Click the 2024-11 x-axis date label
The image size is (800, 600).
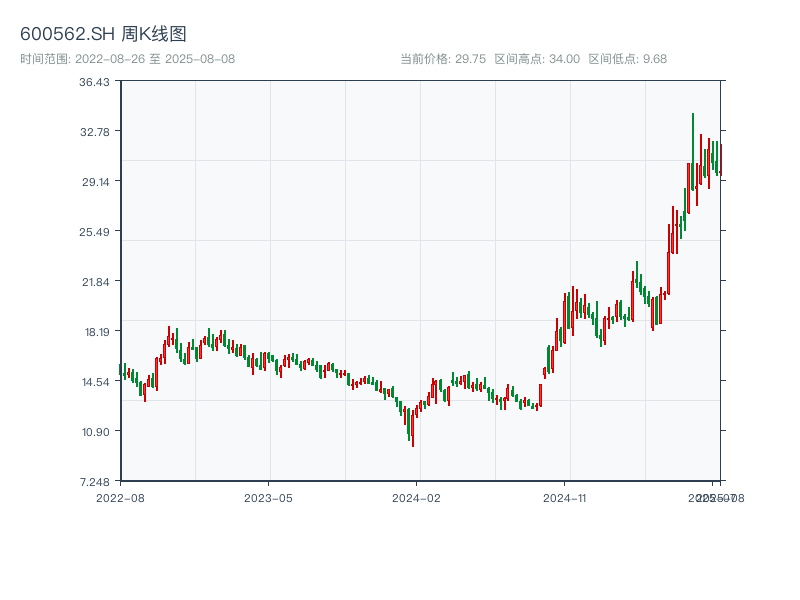point(565,497)
